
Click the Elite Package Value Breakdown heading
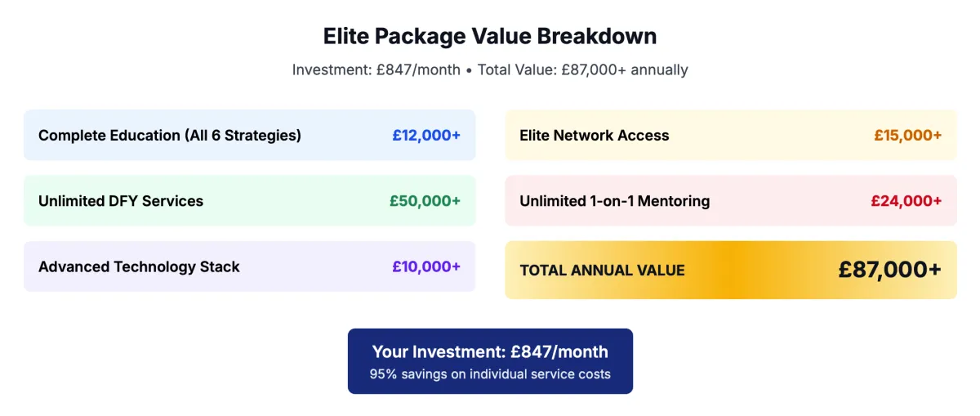pos(490,37)
